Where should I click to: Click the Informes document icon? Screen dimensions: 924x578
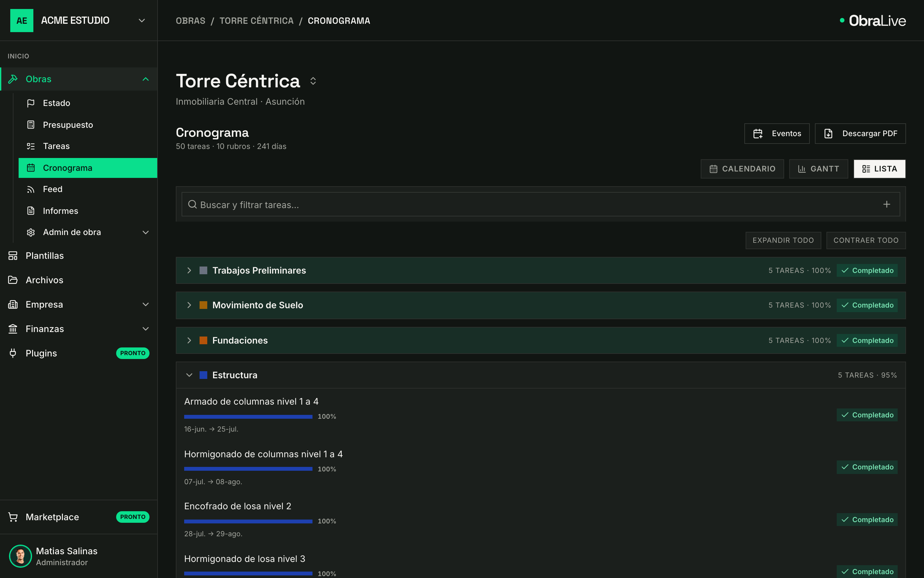(31, 211)
